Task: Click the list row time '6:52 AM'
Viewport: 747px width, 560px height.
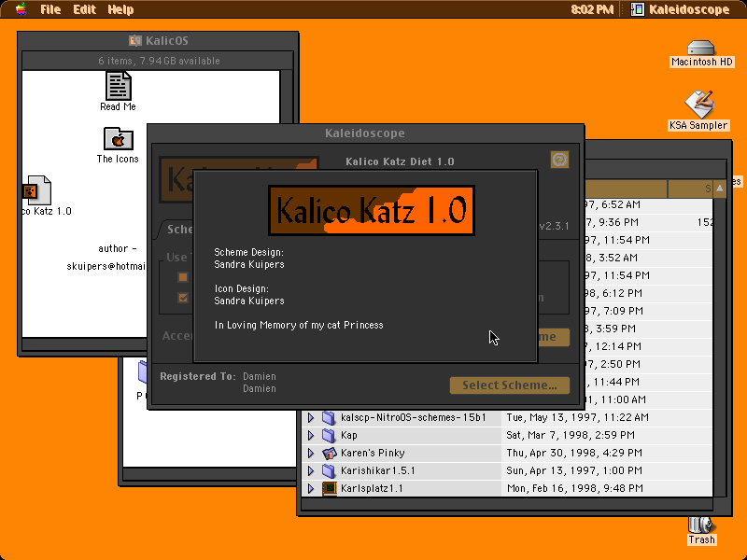Action: click(x=621, y=204)
